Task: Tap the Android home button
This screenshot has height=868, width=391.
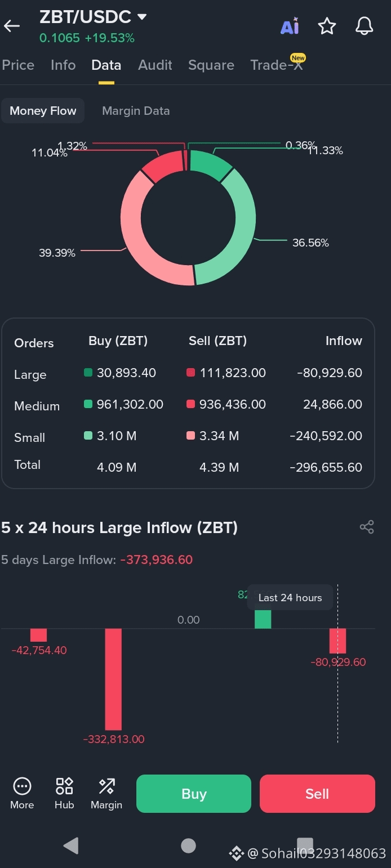Action: [189, 845]
